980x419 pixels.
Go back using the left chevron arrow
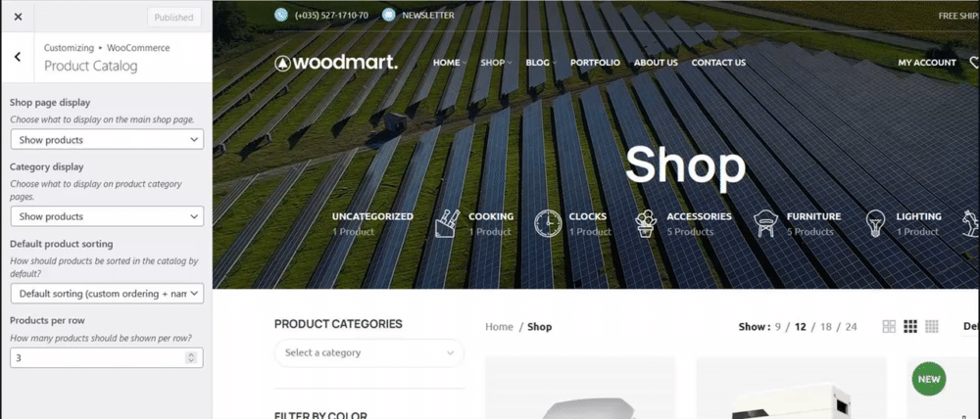[x=18, y=57]
